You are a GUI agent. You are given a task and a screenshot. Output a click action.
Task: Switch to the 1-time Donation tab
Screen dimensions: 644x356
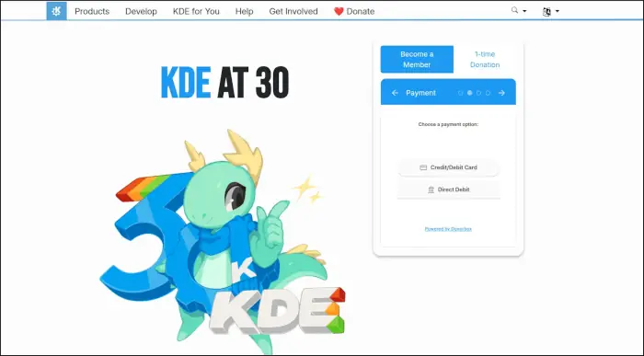point(485,59)
